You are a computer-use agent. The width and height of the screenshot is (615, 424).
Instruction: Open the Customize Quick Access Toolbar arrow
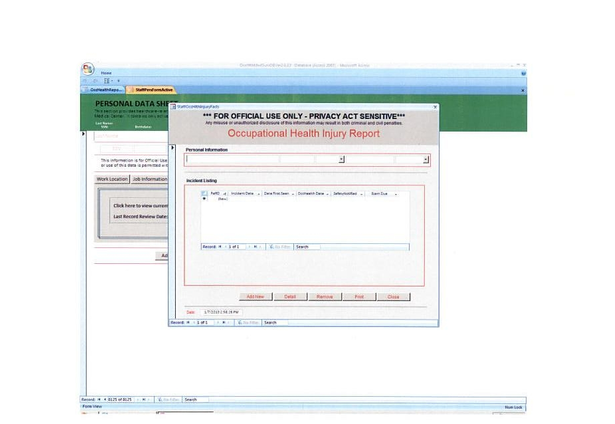(118, 81)
